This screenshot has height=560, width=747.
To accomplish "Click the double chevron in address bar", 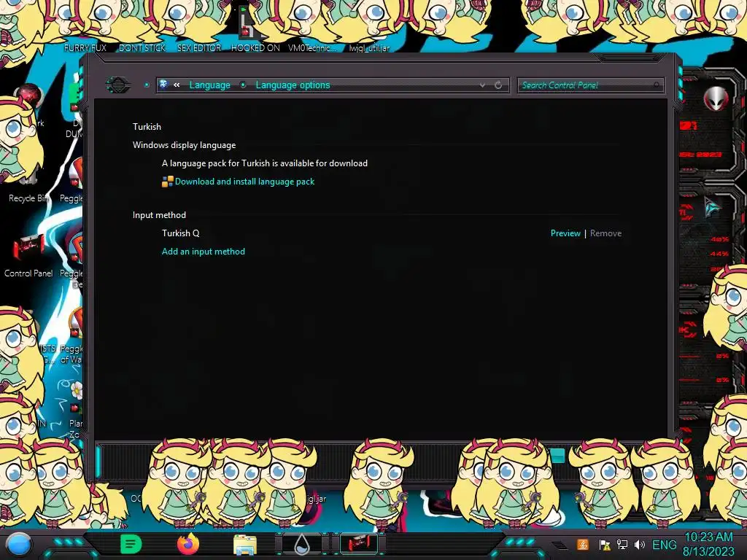I will point(177,85).
